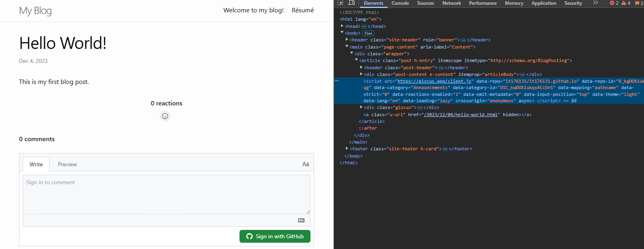The image size is (644, 249).
Task: Collapse the main page-content node
Action: (x=347, y=47)
